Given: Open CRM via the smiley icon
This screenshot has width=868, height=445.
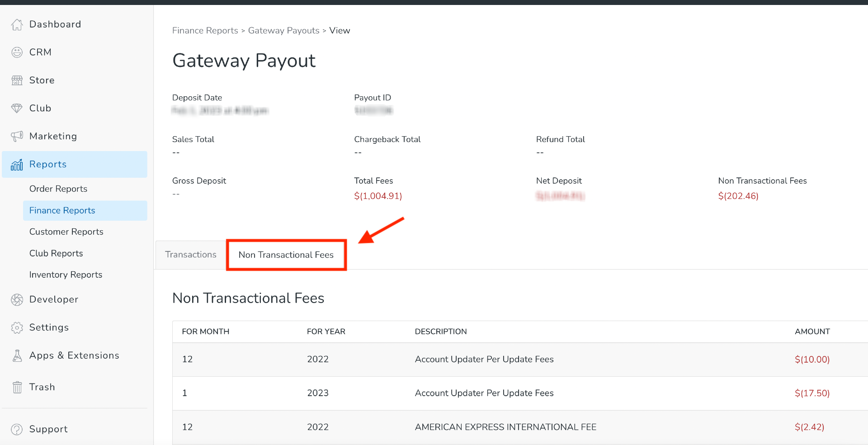Looking at the screenshot, I should (x=17, y=52).
